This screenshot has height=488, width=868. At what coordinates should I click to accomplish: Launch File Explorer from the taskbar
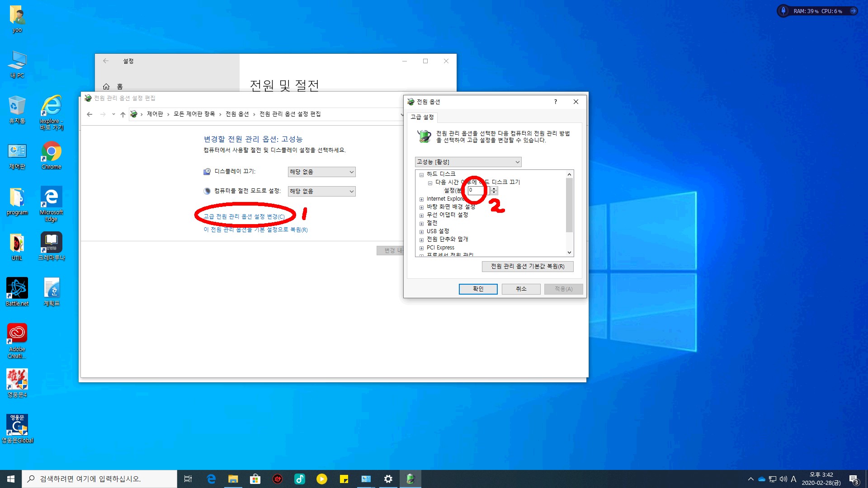233,479
